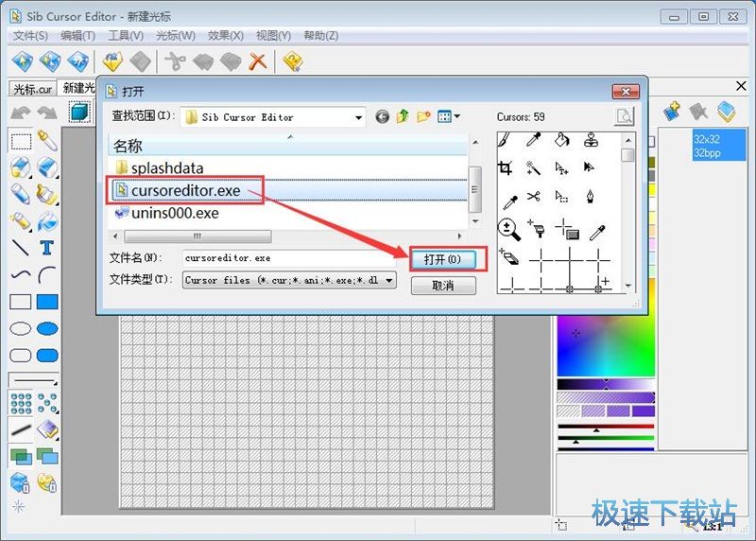Click the open-folder toolbar icon
756x541 pixels.
(x=112, y=61)
